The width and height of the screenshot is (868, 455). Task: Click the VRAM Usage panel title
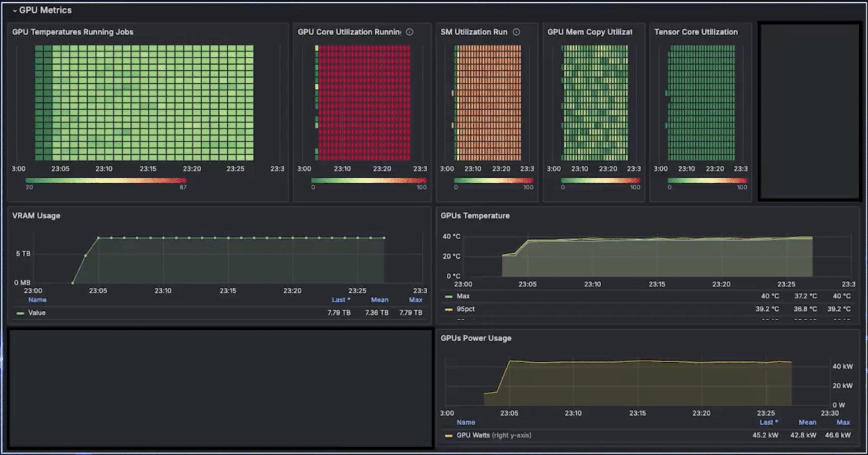coord(36,216)
